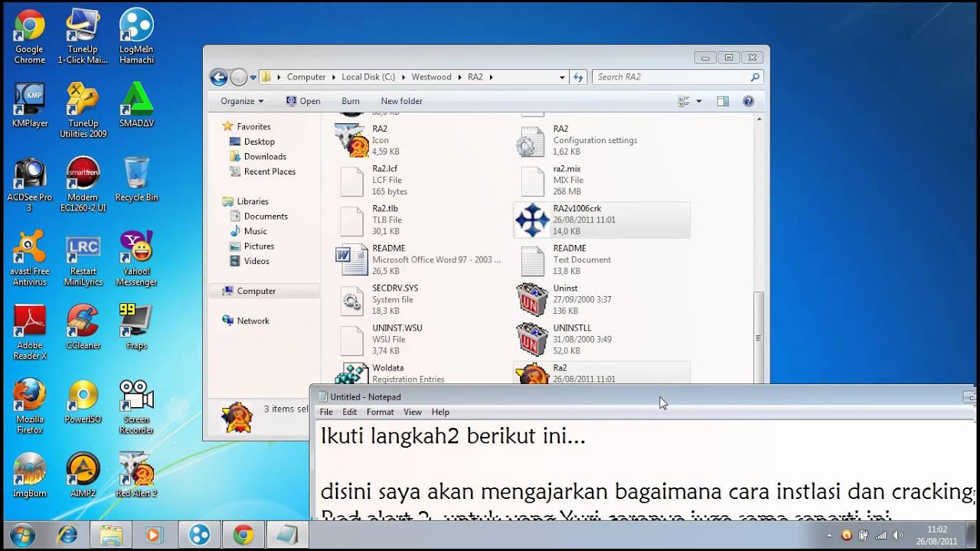Select TuneUp Utilities 2009 icon
This screenshot has width=980, height=551.
point(83,111)
